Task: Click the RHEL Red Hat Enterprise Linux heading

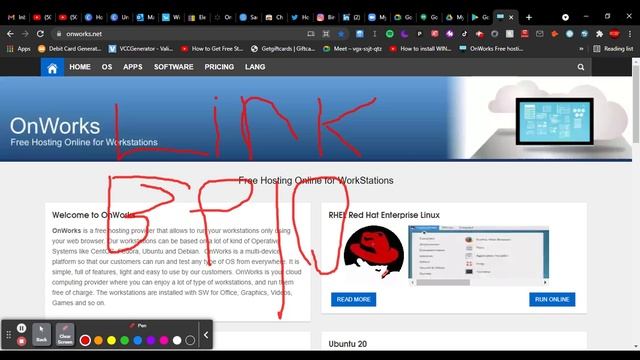Action: (384, 215)
